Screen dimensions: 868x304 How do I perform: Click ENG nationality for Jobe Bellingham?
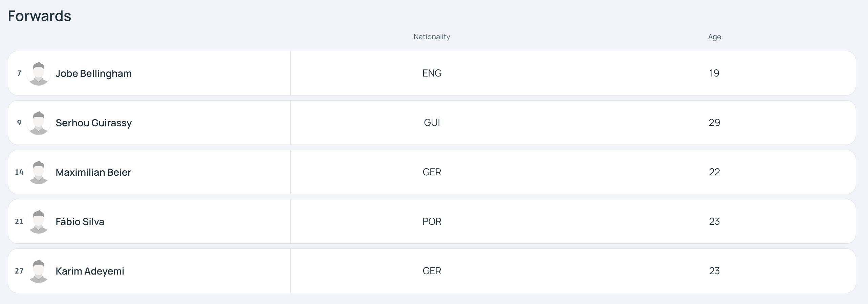pos(432,73)
